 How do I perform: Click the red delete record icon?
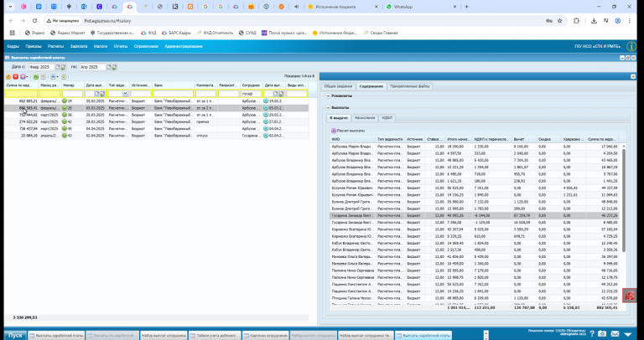point(16,77)
